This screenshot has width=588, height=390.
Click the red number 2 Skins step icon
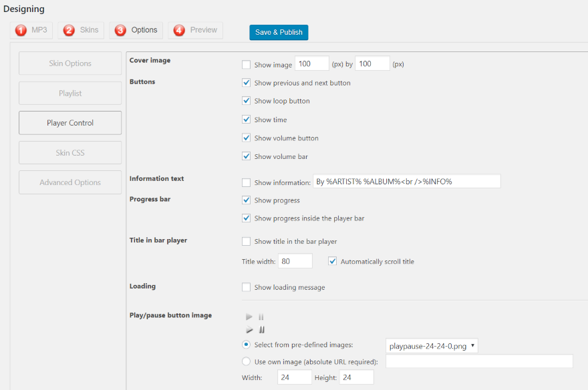[69, 30]
